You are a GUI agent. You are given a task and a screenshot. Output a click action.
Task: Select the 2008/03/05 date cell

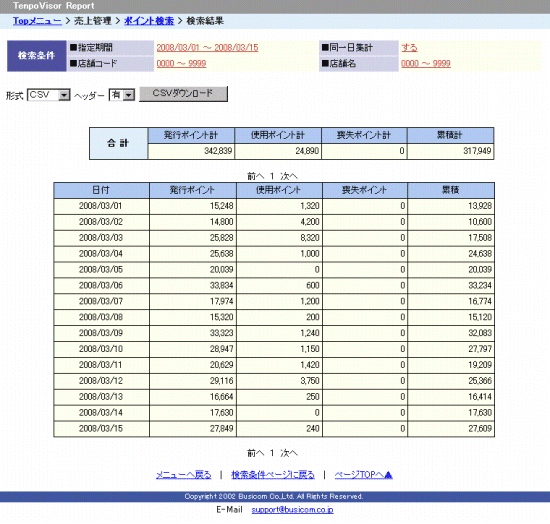101,270
